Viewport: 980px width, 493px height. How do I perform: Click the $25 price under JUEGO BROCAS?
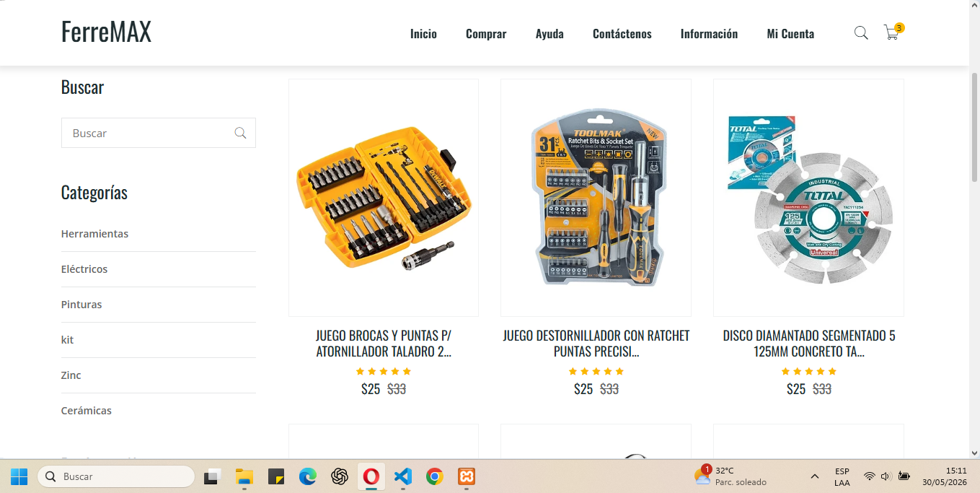pos(371,389)
